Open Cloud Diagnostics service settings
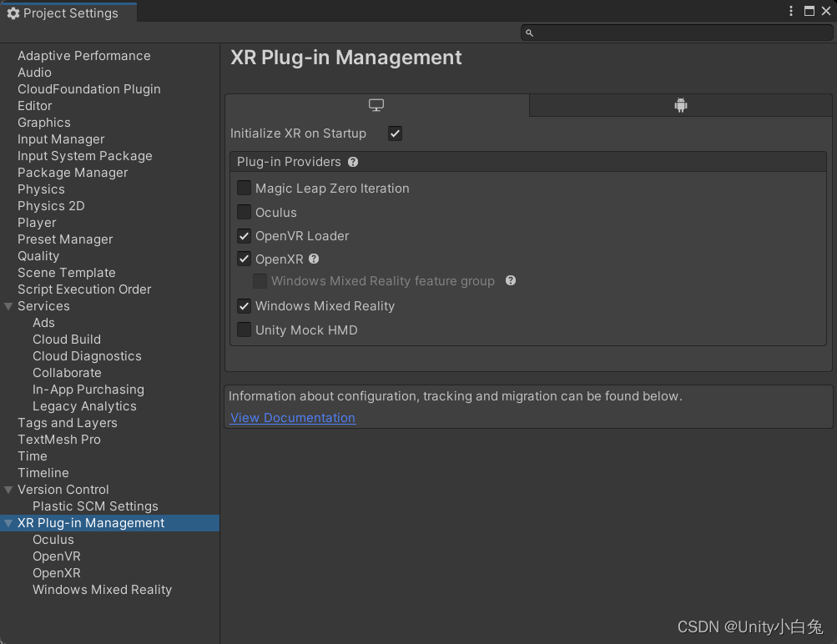 (87, 356)
